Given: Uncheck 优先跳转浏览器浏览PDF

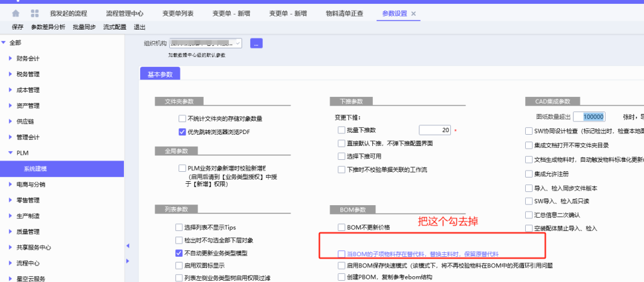Looking at the screenshot, I should click(x=182, y=132).
